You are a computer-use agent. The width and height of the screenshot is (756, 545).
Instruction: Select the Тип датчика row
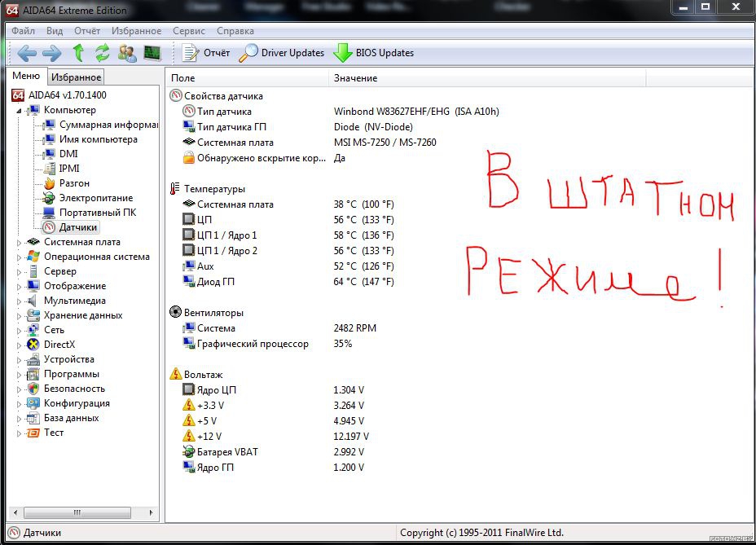pos(342,112)
